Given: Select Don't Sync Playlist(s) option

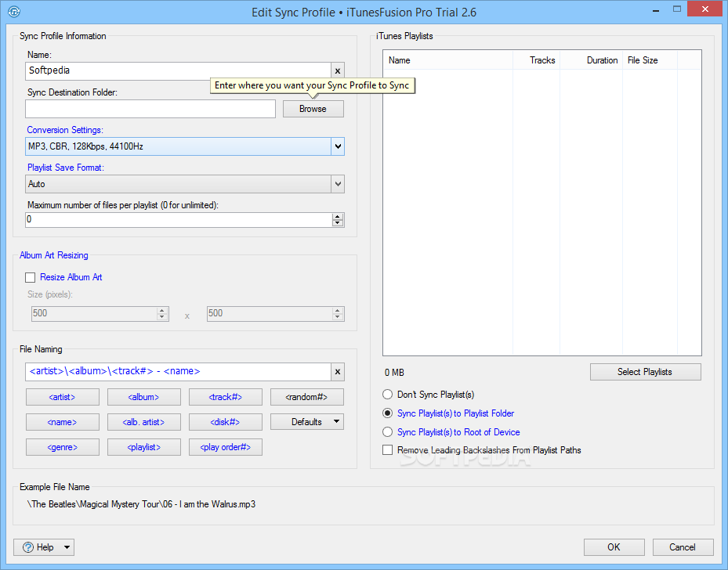Looking at the screenshot, I should click(x=387, y=395).
